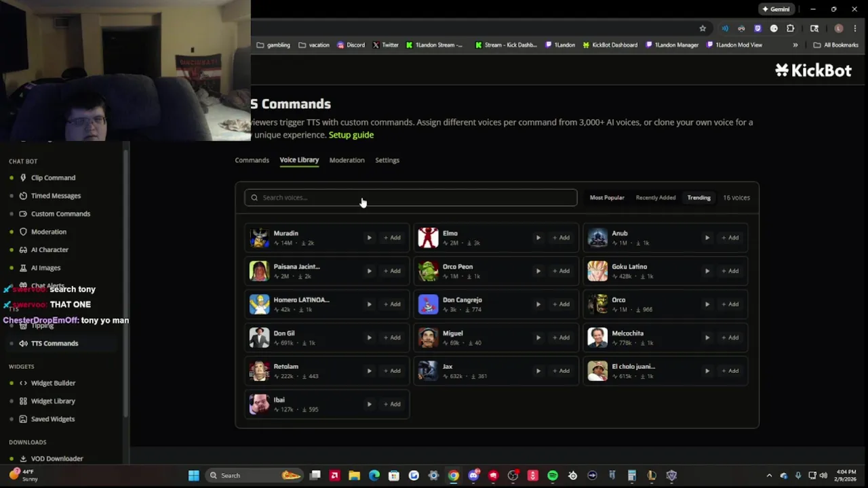This screenshot has height=488, width=868.
Task: Expand the bookmarks overflow chevron
Action: [795, 45]
